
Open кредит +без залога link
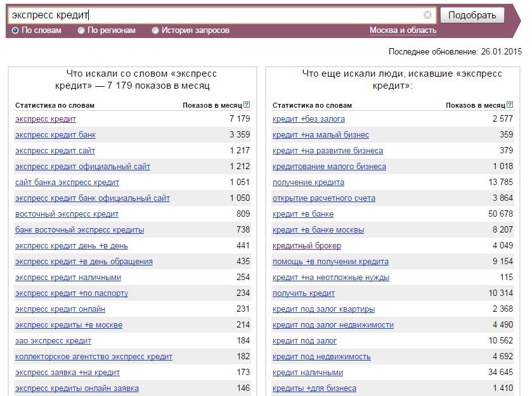(x=309, y=119)
